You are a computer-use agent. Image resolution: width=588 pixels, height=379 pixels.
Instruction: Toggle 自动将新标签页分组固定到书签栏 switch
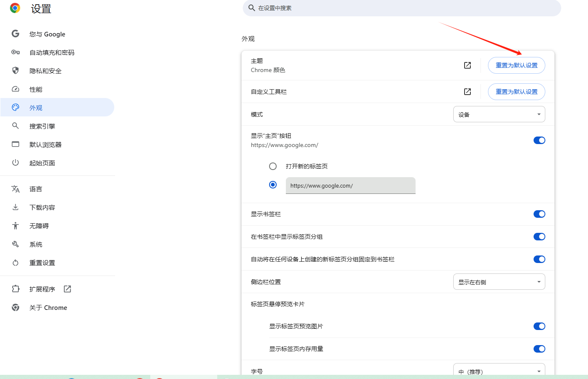539,259
